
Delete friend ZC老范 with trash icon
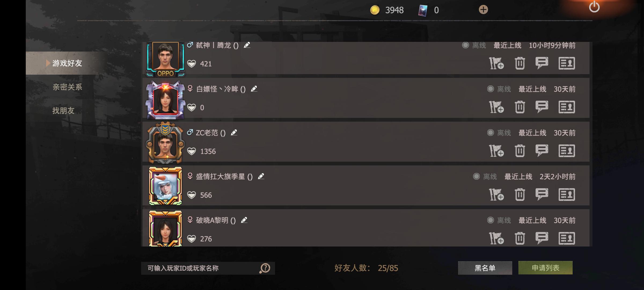click(x=520, y=151)
